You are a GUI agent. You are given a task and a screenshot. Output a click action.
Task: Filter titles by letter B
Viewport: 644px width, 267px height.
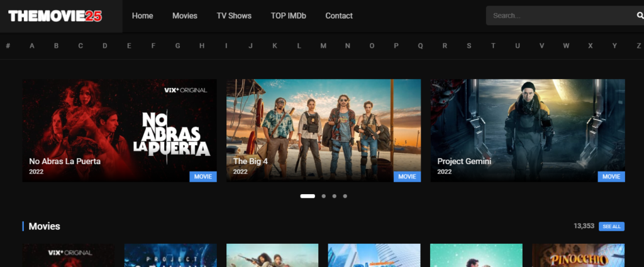[x=56, y=45]
